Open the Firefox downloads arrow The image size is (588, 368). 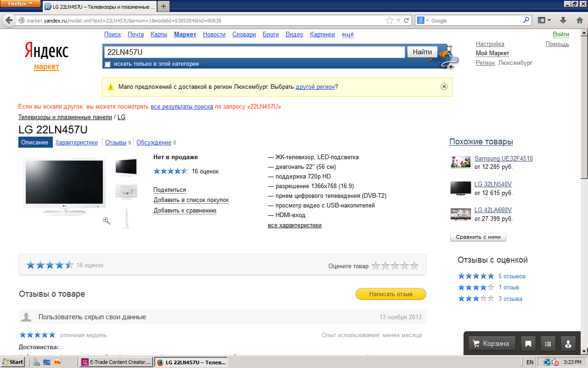coord(563,21)
